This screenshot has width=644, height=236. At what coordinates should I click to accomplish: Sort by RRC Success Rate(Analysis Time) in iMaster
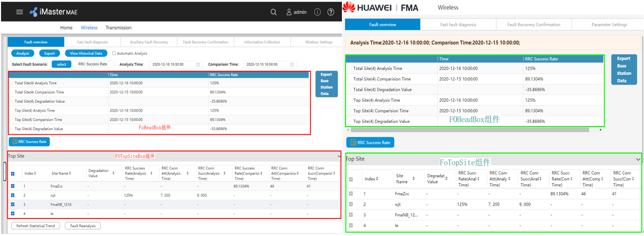pos(152,174)
